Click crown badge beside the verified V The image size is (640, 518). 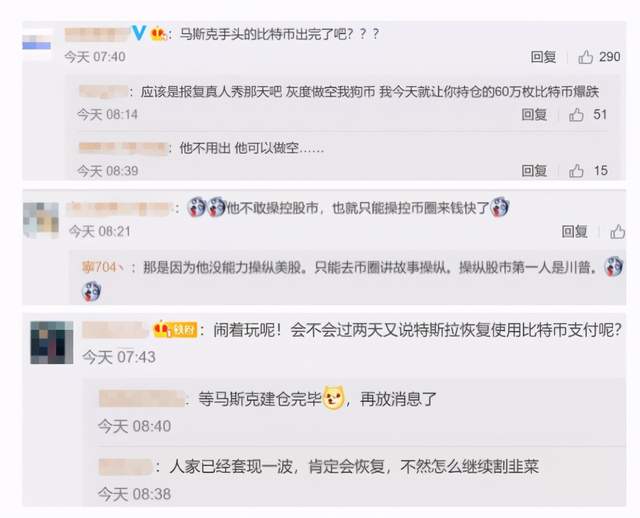point(158,33)
